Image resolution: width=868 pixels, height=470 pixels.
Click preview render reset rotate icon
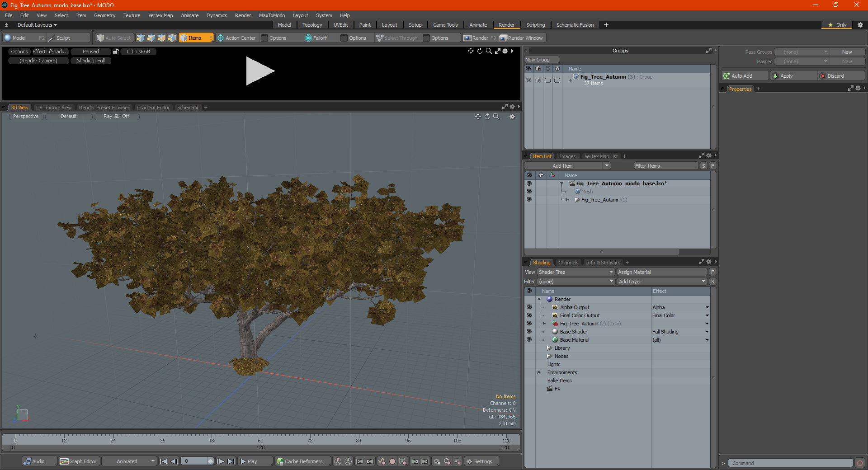click(480, 51)
